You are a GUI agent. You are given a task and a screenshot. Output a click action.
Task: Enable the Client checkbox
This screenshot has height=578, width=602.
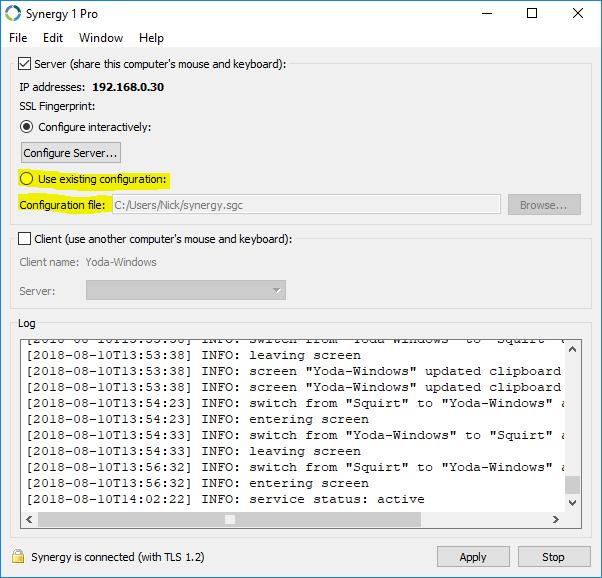pyautogui.click(x=26, y=239)
